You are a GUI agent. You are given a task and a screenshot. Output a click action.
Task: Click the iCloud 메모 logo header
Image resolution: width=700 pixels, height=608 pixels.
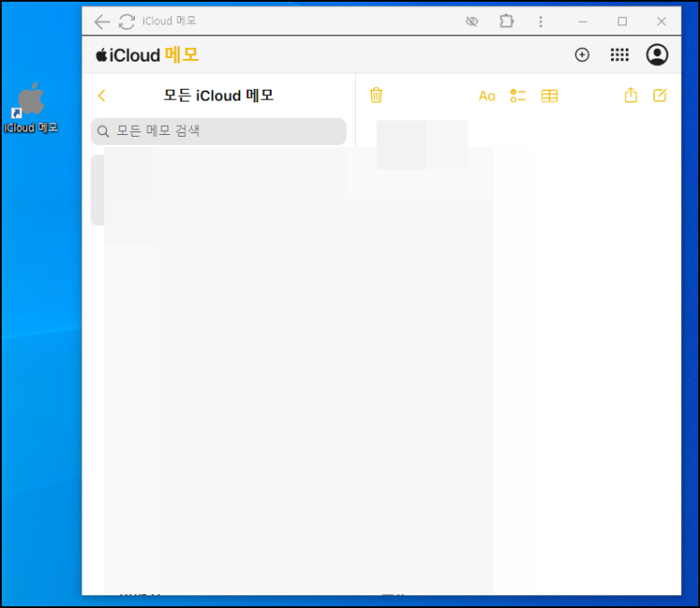coord(147,55)
